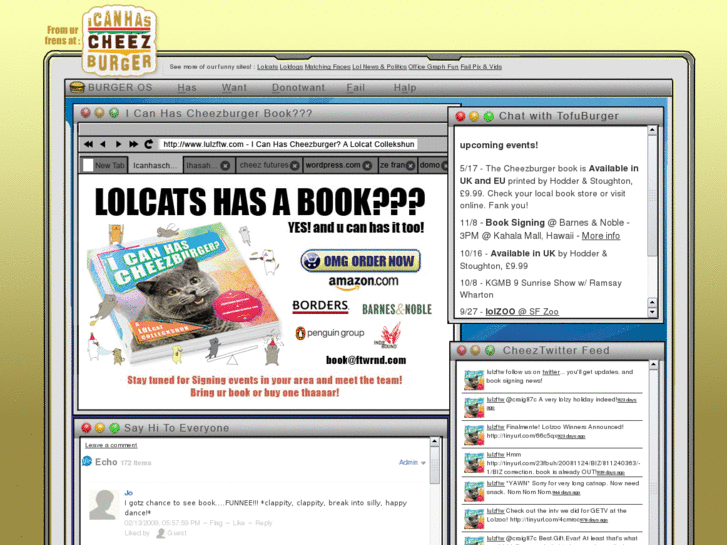Open the Has menu
727x545 pixels.
click(x=187, y=88)
